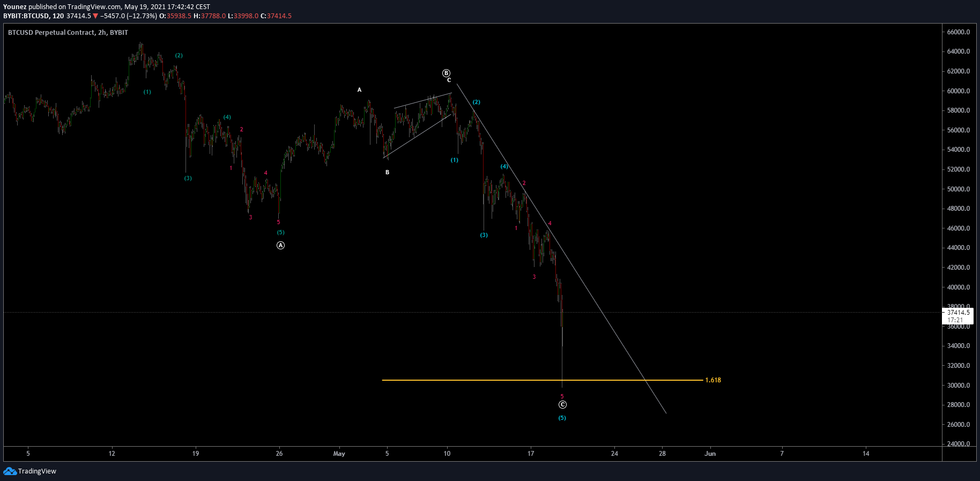Select the red down-triangle price change indicator

click(x=95, y=16)
